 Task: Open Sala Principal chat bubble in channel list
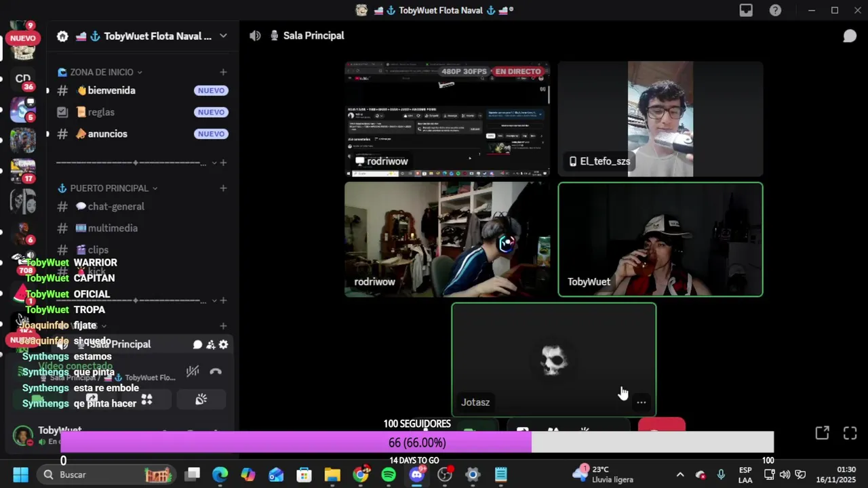197,344
